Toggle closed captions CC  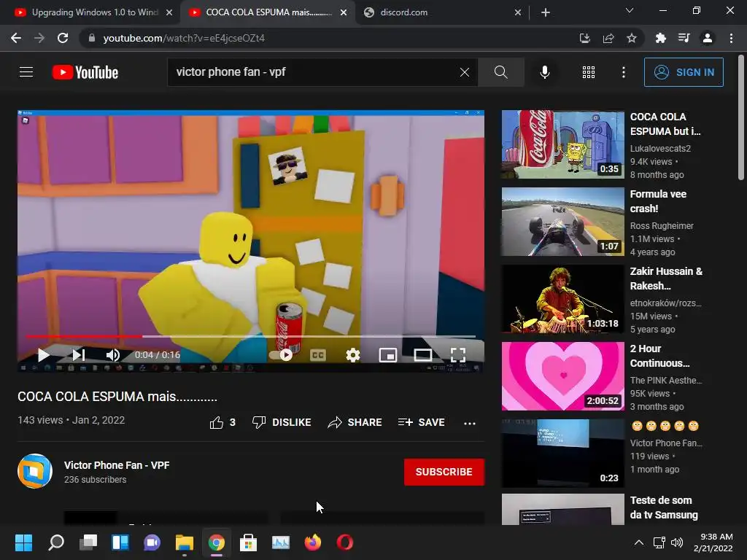pyautogui.click(x=318, y=355)
